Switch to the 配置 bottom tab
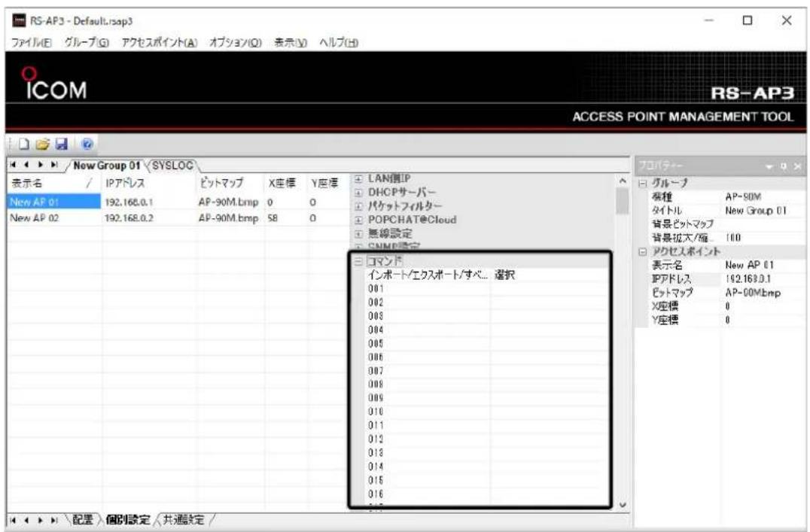Image resolution: width=810 pixels, height=532 pixels. [83, 520]
